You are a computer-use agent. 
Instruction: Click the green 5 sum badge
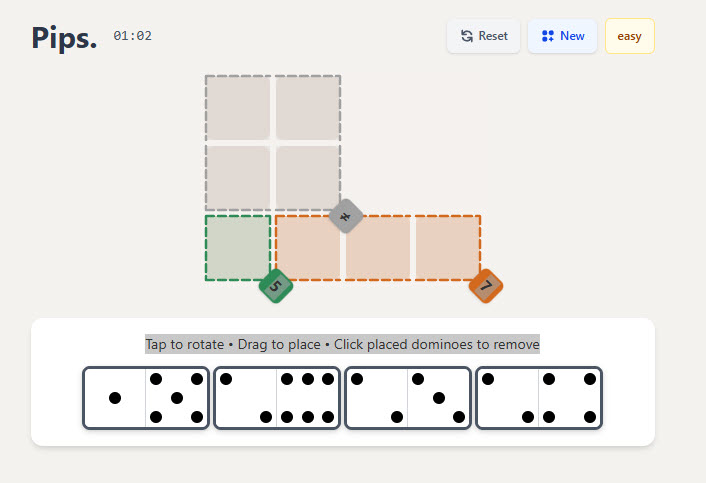(x=276, y=286)
